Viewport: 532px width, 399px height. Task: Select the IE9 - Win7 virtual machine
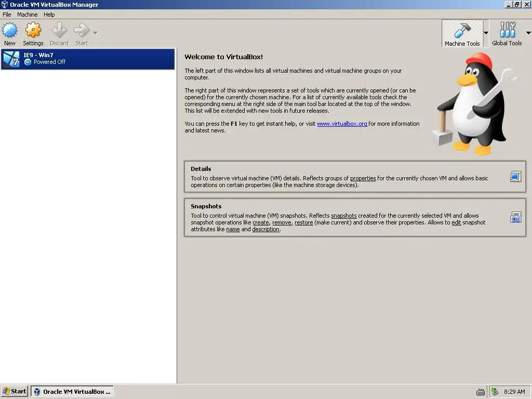88,59
